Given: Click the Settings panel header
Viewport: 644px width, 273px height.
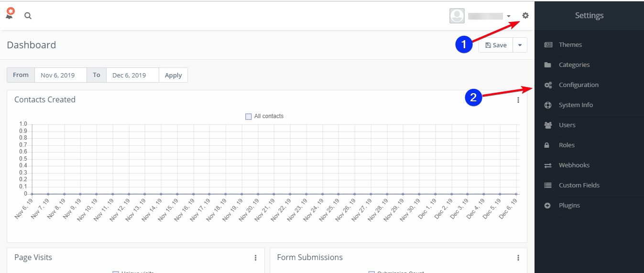Looking at the screenshot, I should pos(589,15).
